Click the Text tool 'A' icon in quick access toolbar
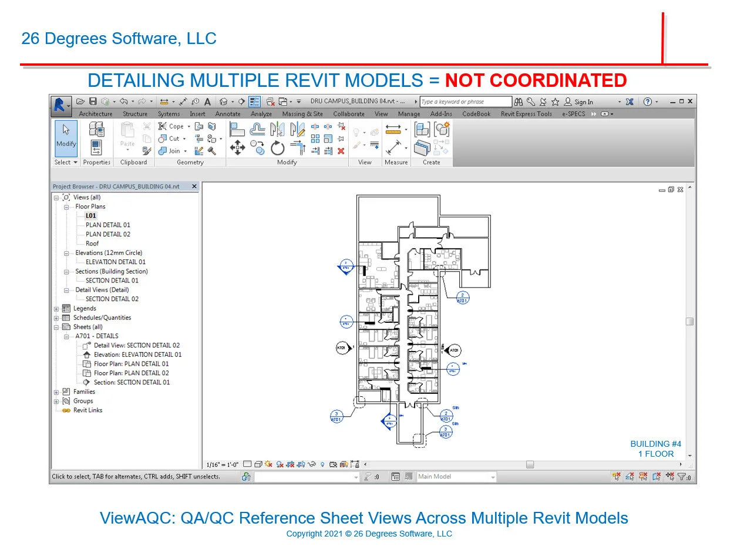 [207, 102]
